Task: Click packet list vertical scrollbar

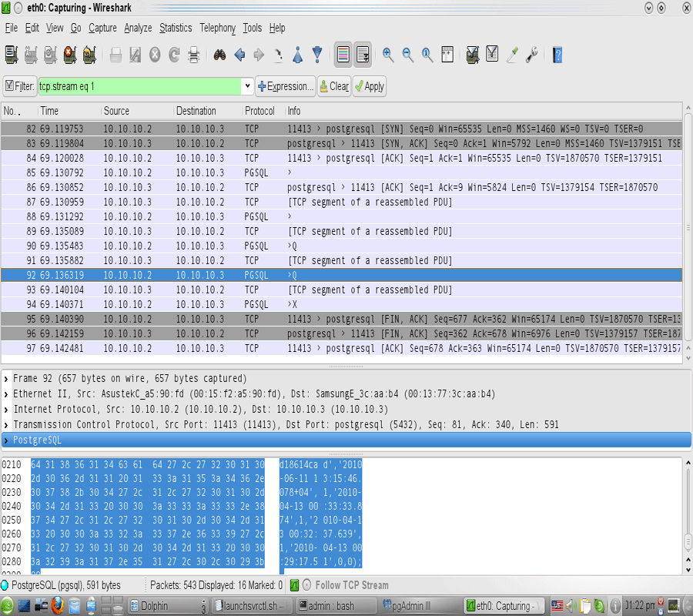Action: click(688, 227)
